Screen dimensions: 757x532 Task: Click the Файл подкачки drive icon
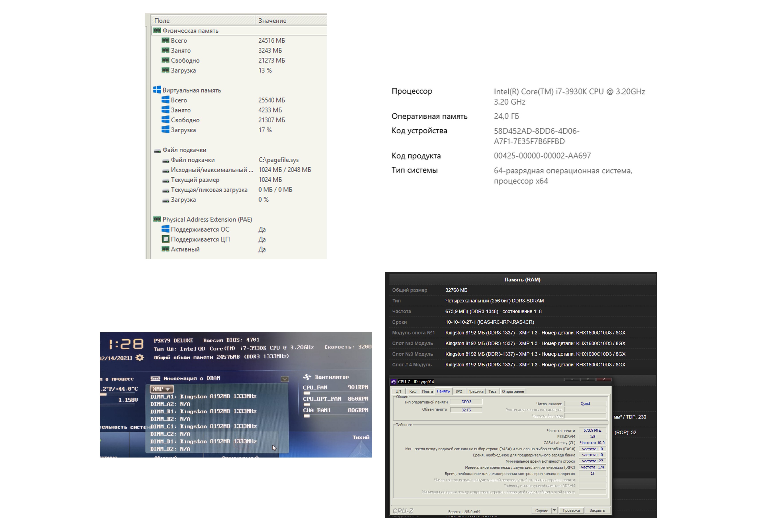157,151
